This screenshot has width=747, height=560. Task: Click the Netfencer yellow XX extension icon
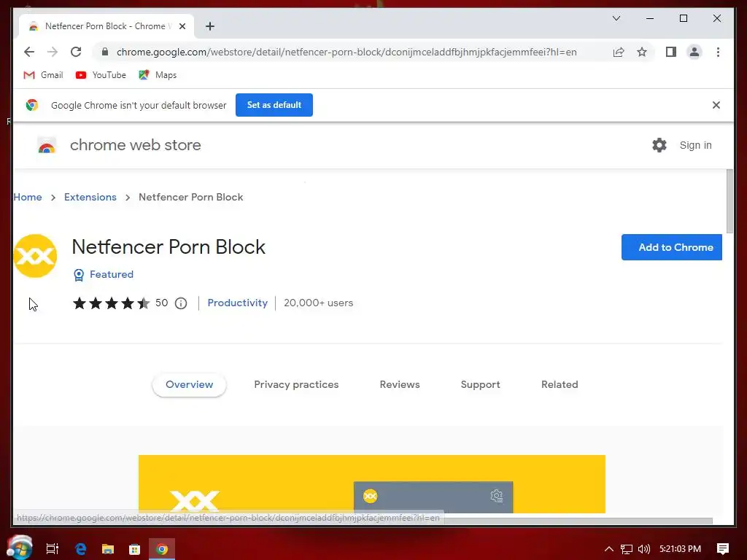[35, 256]
